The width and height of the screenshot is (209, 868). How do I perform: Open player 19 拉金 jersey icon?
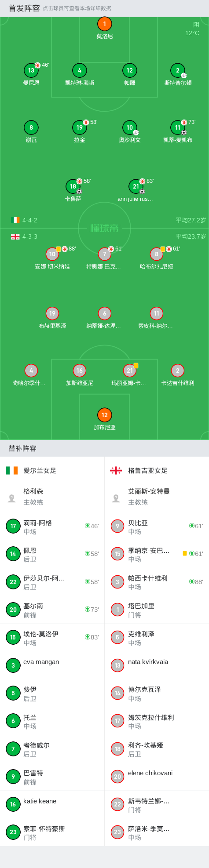pos(80,127)
